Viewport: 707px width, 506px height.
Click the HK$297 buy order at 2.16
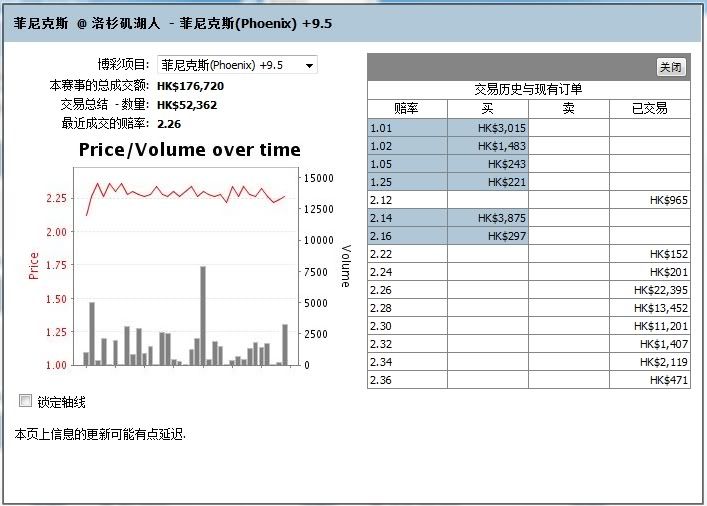coord(487,236)
